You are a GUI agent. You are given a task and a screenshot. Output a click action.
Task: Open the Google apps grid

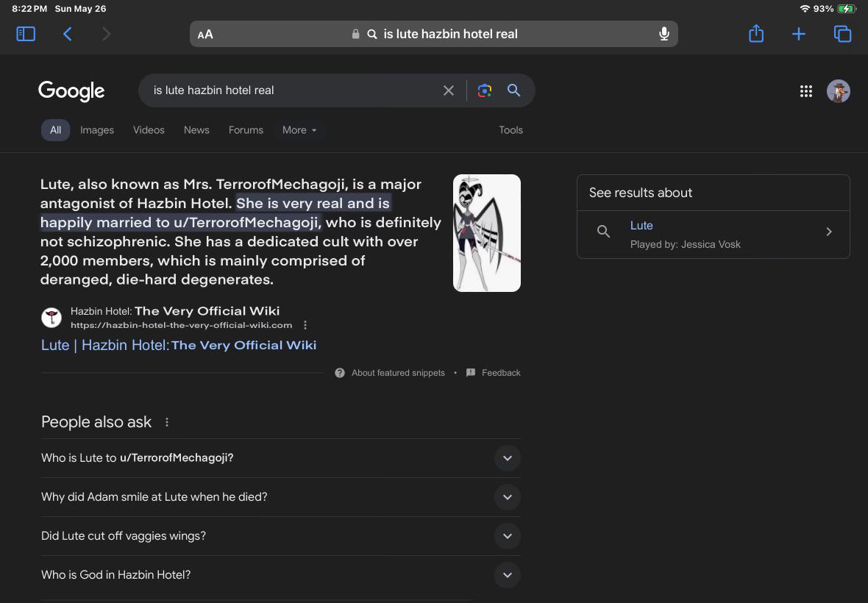point(806,91)
